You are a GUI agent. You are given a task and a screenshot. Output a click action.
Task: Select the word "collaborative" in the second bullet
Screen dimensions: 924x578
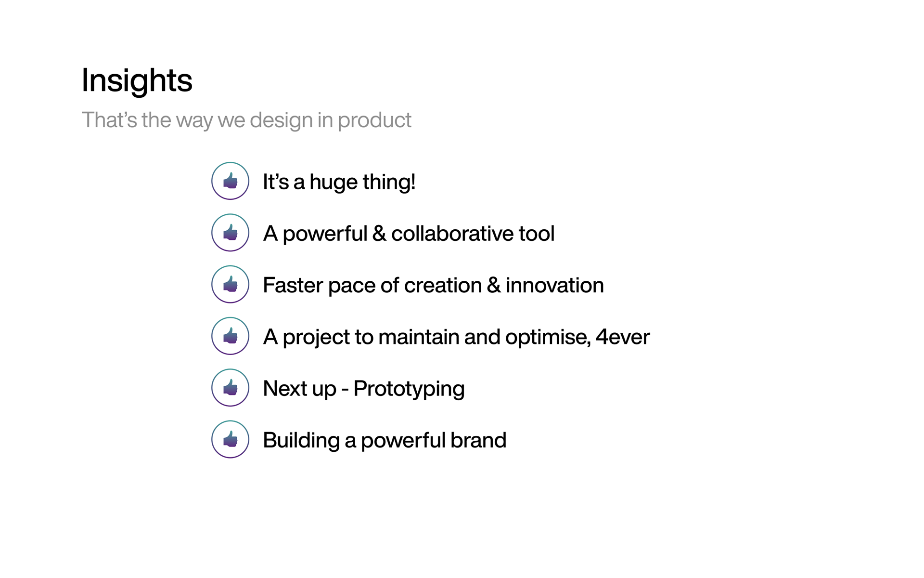pos(452,234)
